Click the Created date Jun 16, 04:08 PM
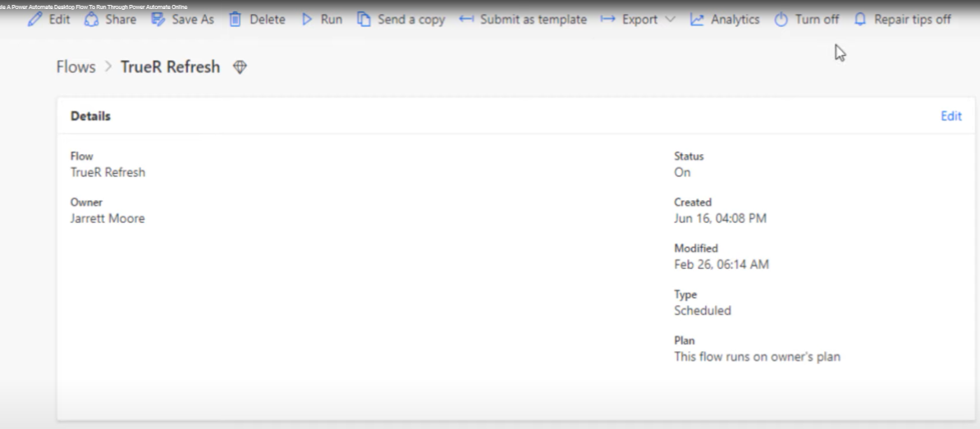 pos(720,218)
